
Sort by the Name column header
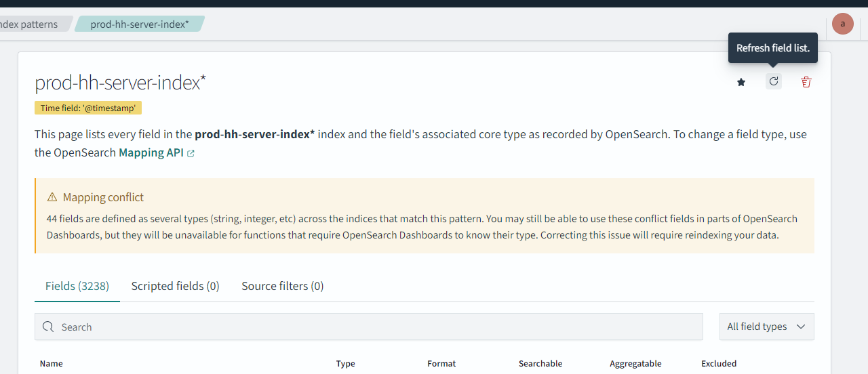[x=52, y=364]
